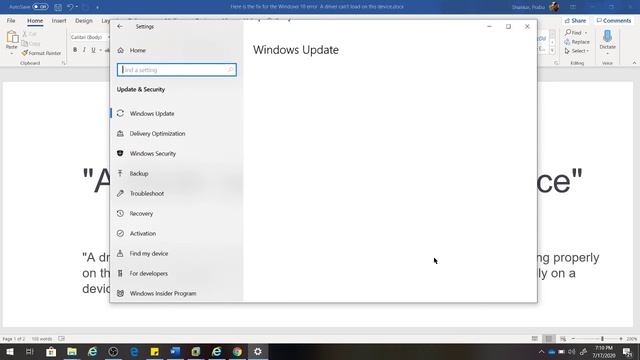Switch to Print Layout view in Word
Viewport: 640px width, 360px height.
pos(549,339)
